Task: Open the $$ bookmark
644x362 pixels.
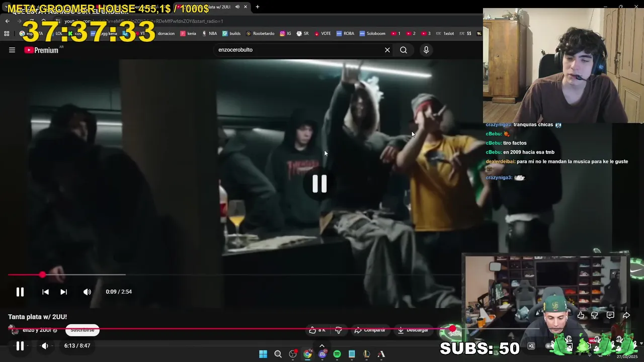Action: click(x=465, y=34)
